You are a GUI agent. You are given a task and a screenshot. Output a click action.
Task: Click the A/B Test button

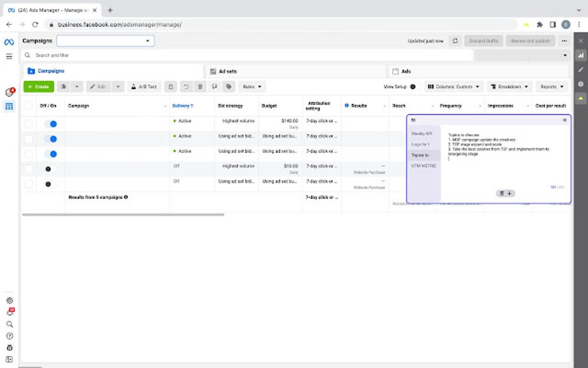click(144, 87)
